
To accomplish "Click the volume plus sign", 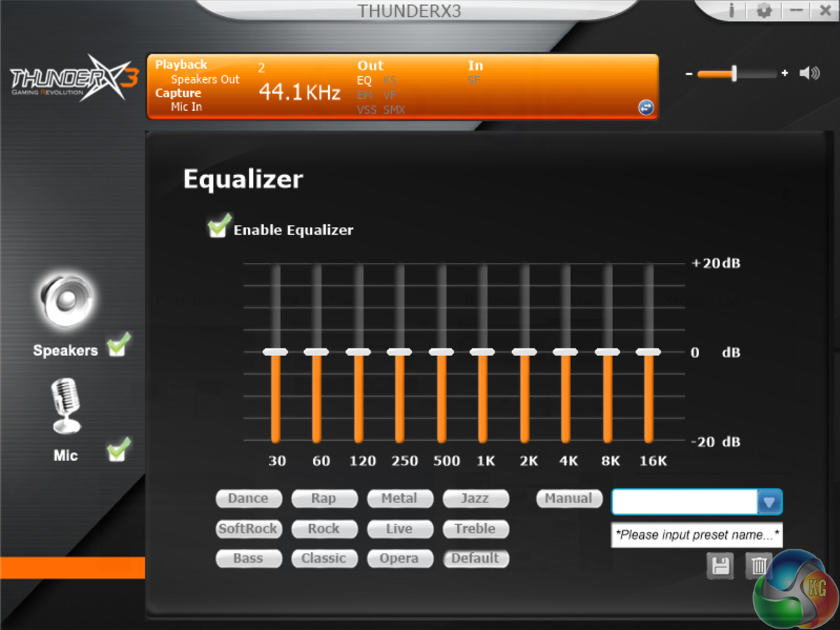I will (x=784, y=73).
